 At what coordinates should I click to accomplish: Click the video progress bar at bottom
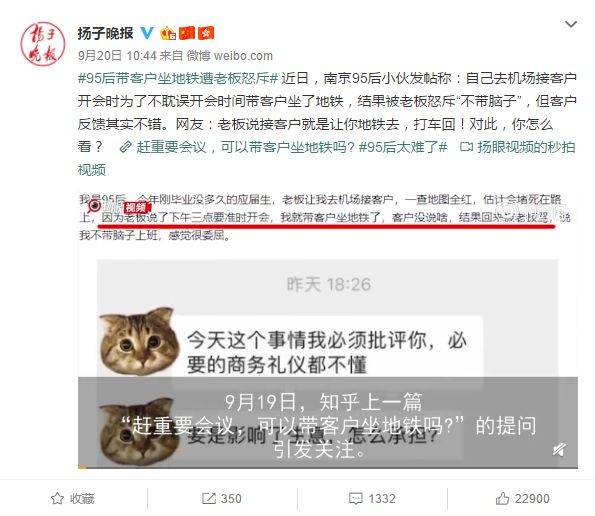coord(328,467)
